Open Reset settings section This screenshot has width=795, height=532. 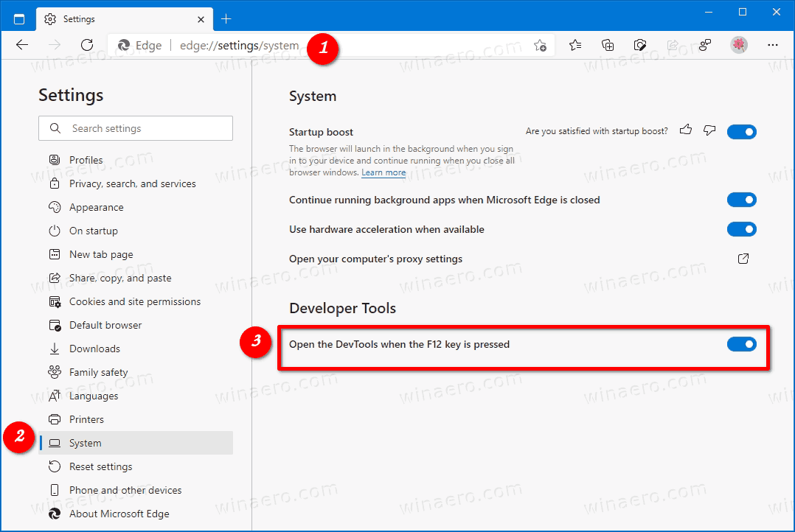click(x=136, y=466)
